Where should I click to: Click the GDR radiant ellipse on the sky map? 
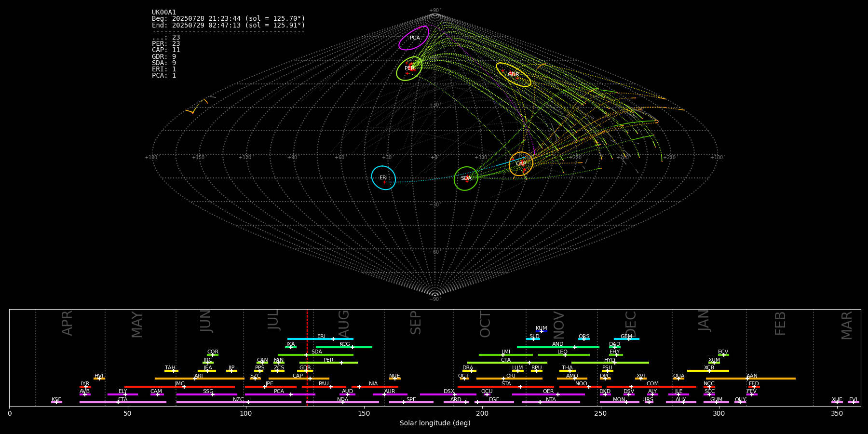514,75
